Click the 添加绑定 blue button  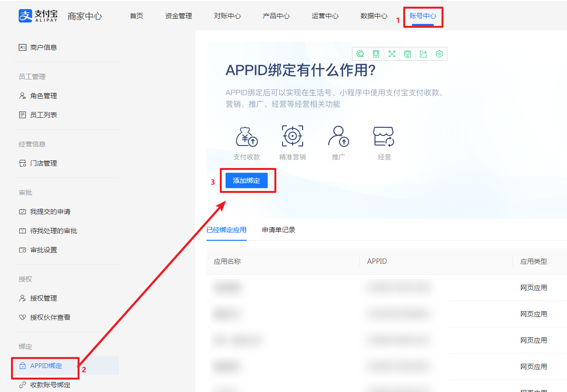[x=247, y=180]
